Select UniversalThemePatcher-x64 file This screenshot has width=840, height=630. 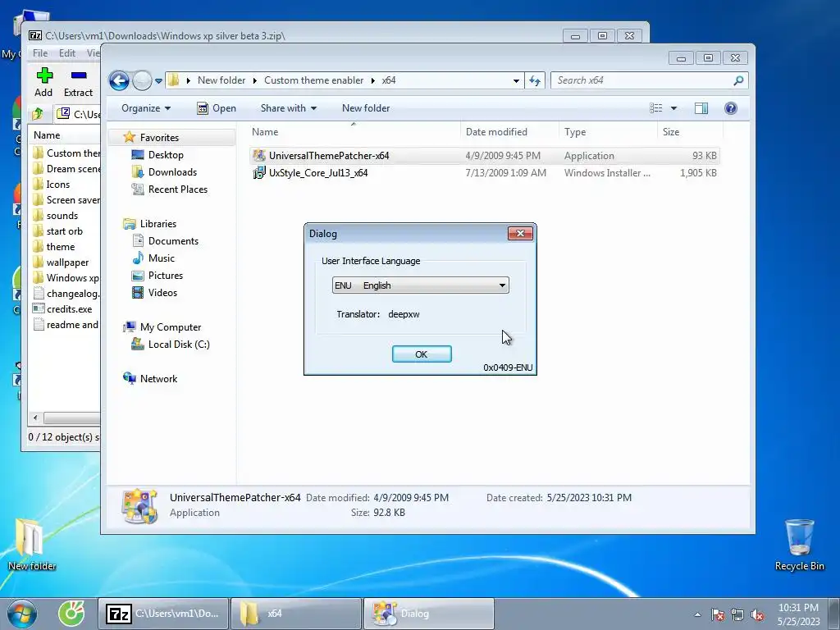(x=484, y=156)
